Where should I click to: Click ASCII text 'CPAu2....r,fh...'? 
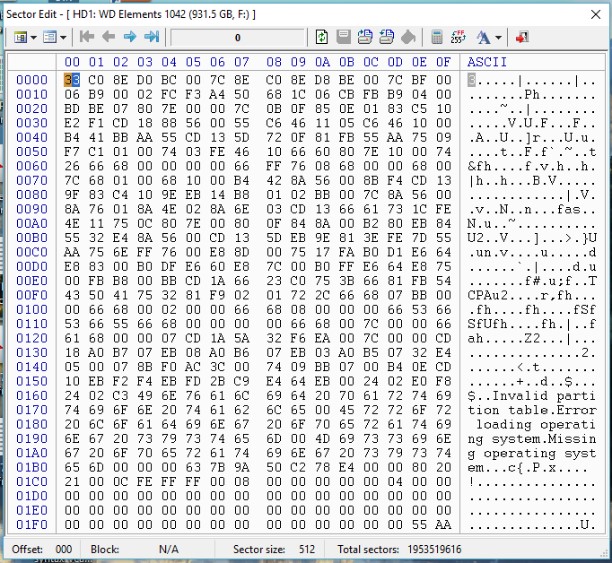click(532, 296)
